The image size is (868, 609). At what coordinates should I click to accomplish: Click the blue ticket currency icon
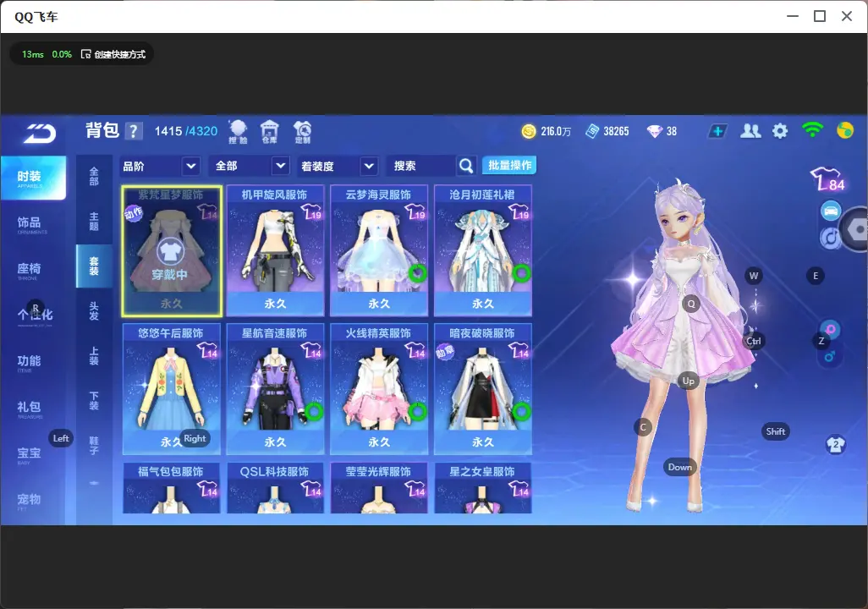[592, 131]
